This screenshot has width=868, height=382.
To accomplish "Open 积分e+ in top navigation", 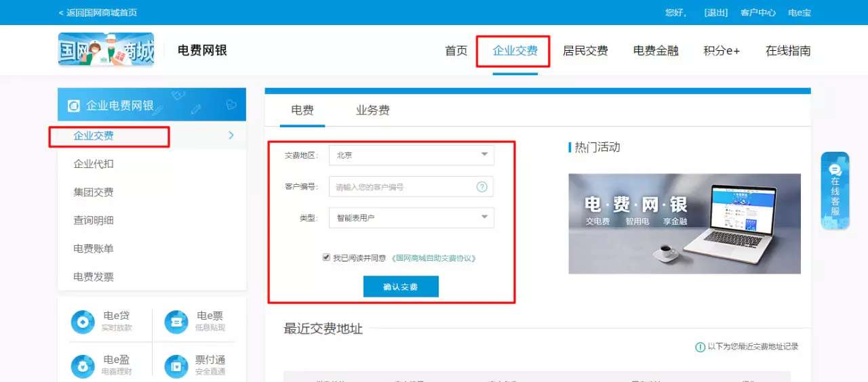I will pyautogui.click(x=722, y=51).
